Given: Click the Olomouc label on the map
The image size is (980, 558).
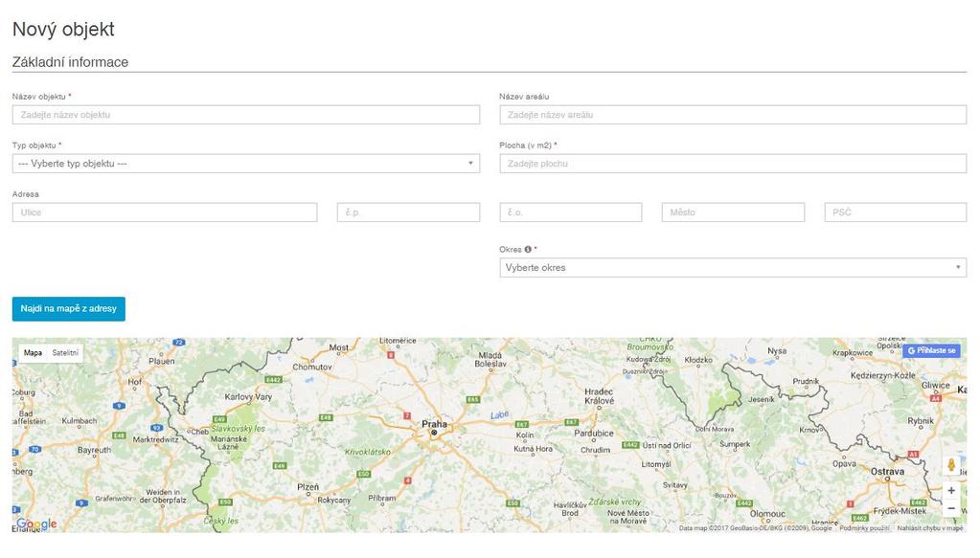Looking at the screenshot, I should click(767, 514).
